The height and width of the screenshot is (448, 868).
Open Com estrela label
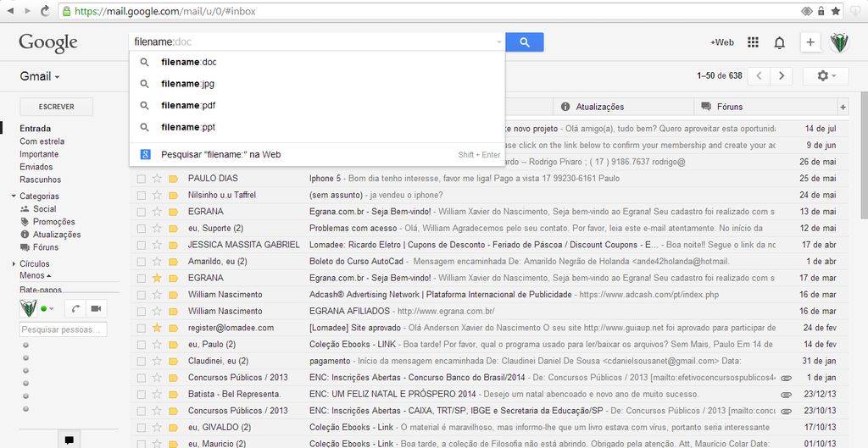pyautogui.click(x=42, y=141)
